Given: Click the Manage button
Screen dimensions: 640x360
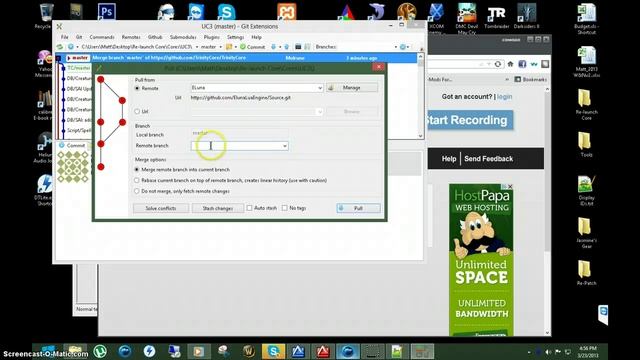Looking at the screenshot, I should tap(352, 88).
